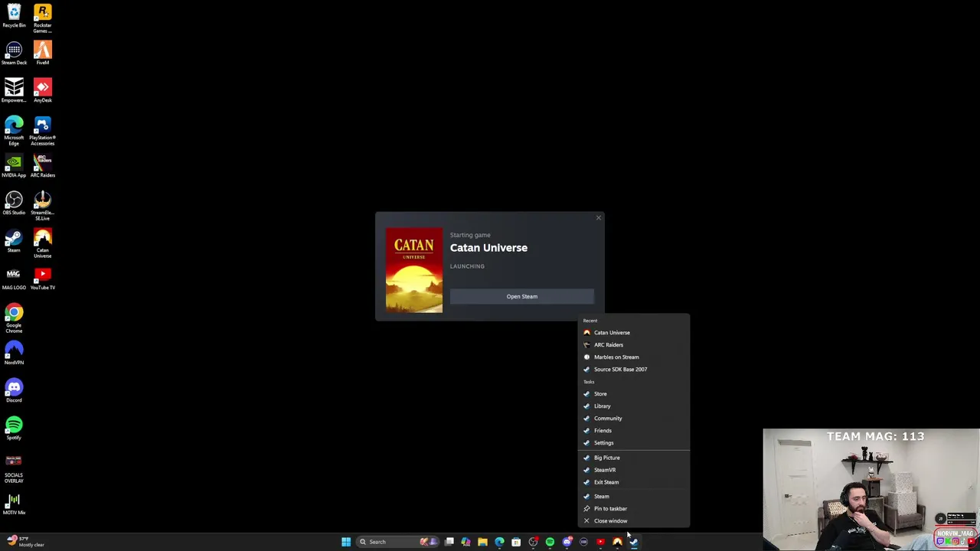The image size is (980, 551).
Task: Launch SteamVR from the jump list
Action: [633, 470]
